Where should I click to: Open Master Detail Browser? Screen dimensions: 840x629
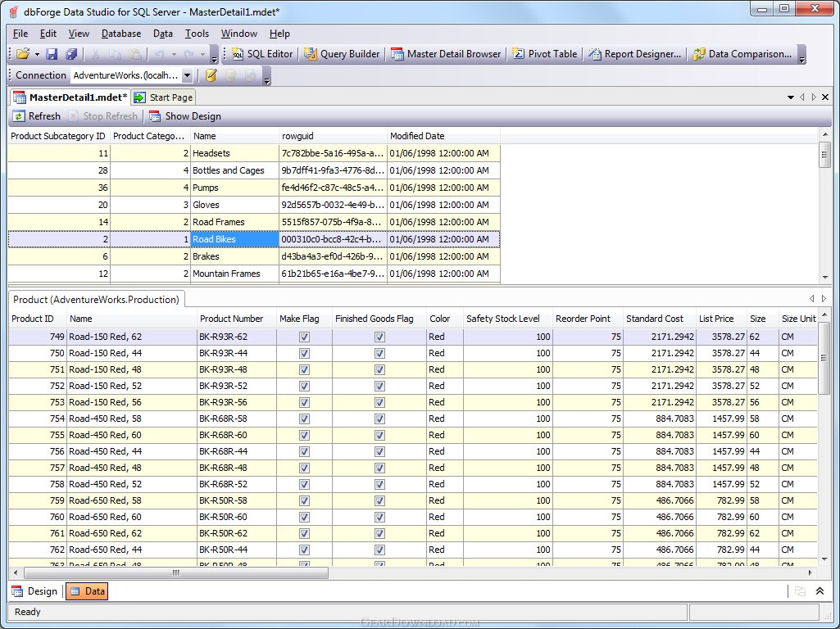tap(446, 54)
